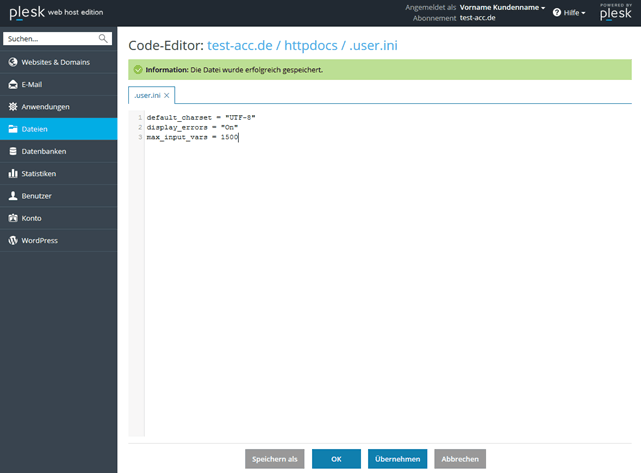Click the 'Die Datei wurde erfolgreich gespeichert' message
This screenshot has height=473, width=641.
coord(257,70)
